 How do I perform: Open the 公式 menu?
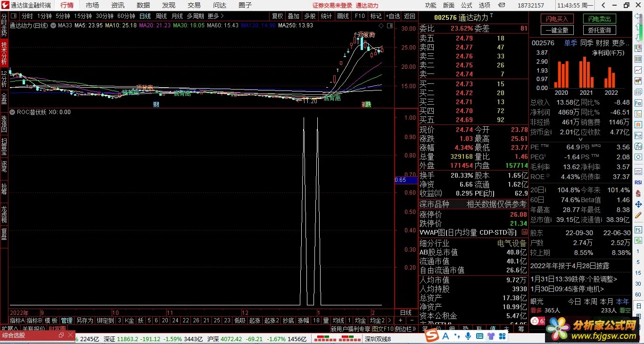tap(467, 5)
